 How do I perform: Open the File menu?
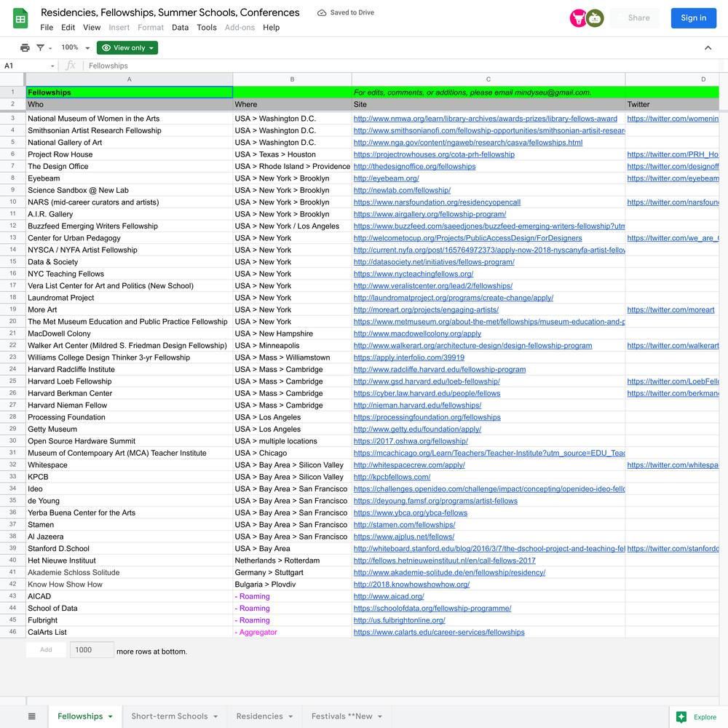47,28
